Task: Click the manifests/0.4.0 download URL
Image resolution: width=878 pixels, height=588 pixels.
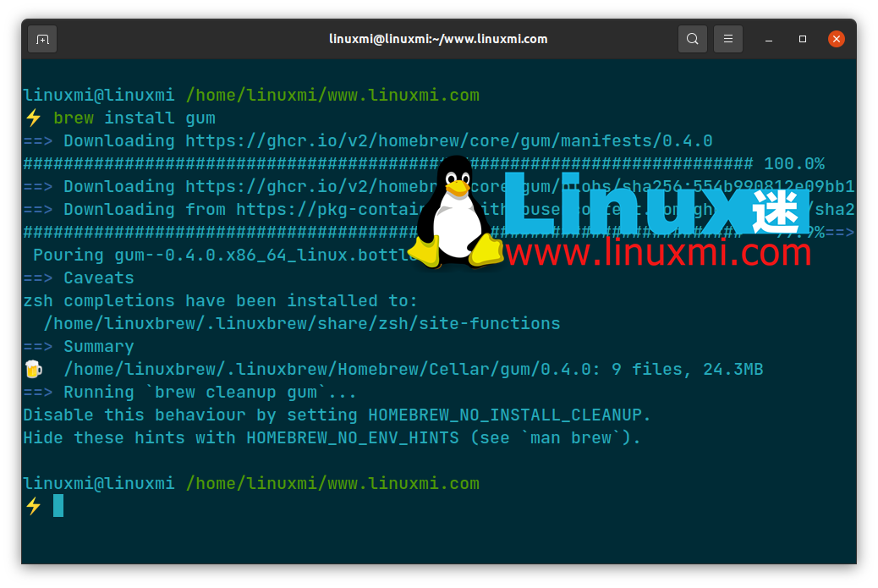Action: coord(448,141)
